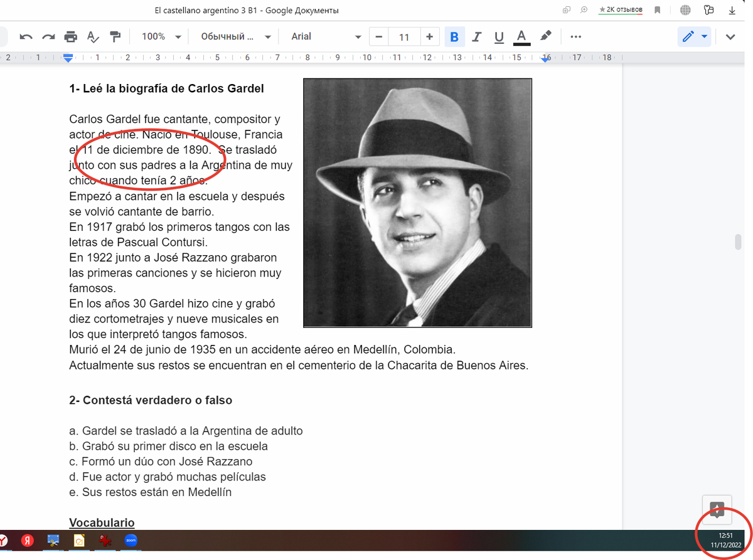Click heading '1- Leé la biografía de Carlos Gardel'

point(166,88)
